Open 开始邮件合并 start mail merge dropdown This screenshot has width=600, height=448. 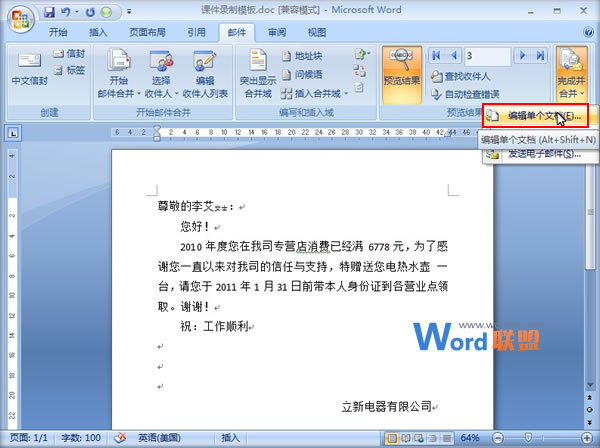pos(119,73)
